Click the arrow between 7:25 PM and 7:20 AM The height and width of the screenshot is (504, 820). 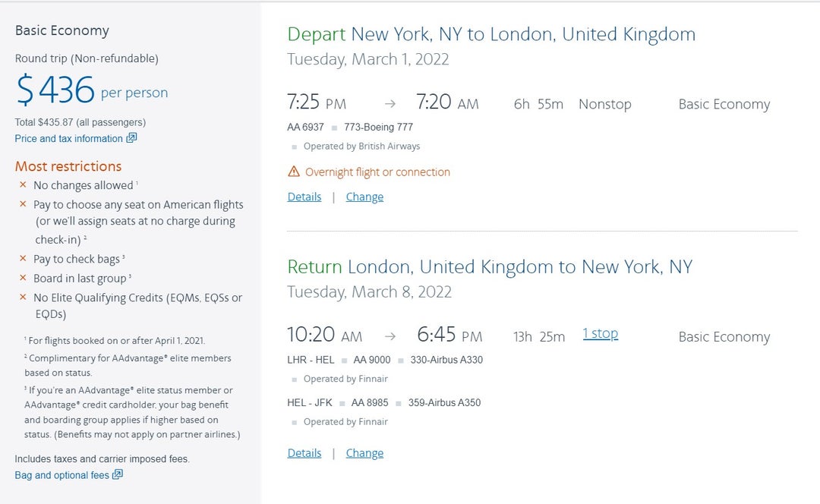click(389, 103)
